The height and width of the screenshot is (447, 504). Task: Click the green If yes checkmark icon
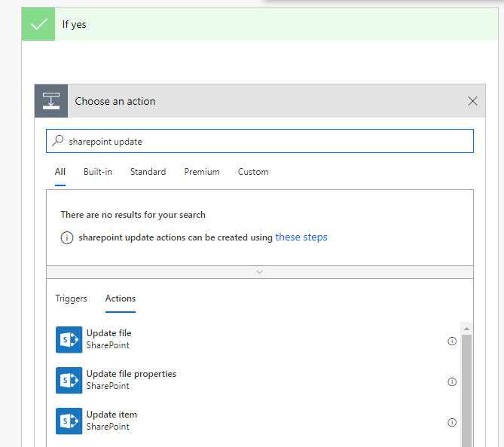click(x=38, y=24)
